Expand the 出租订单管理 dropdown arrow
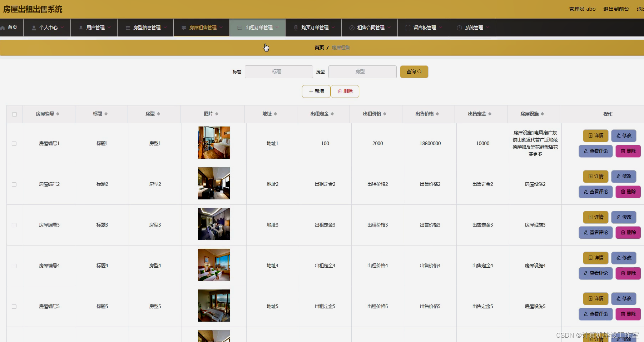 pyautogui.click(x=277, y=27)
